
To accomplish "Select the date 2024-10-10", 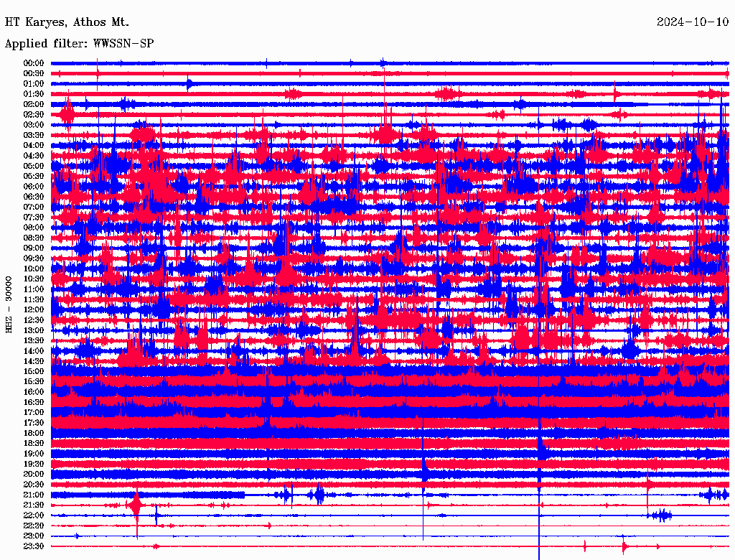I will point(693,22).
